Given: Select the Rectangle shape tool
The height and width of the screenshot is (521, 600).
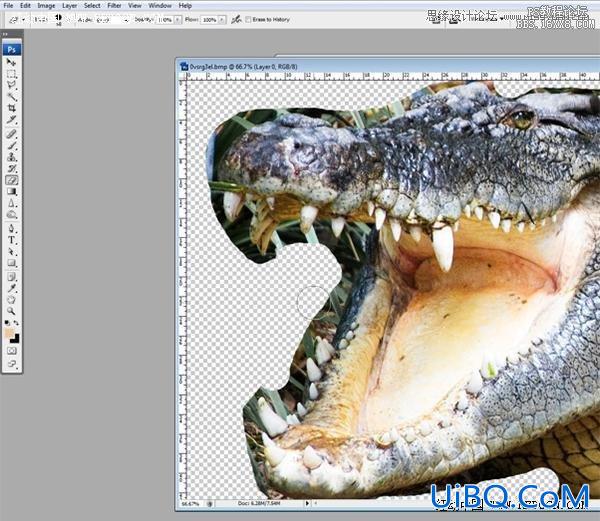Looking at the screenshot, I should (x=11, y=263).
